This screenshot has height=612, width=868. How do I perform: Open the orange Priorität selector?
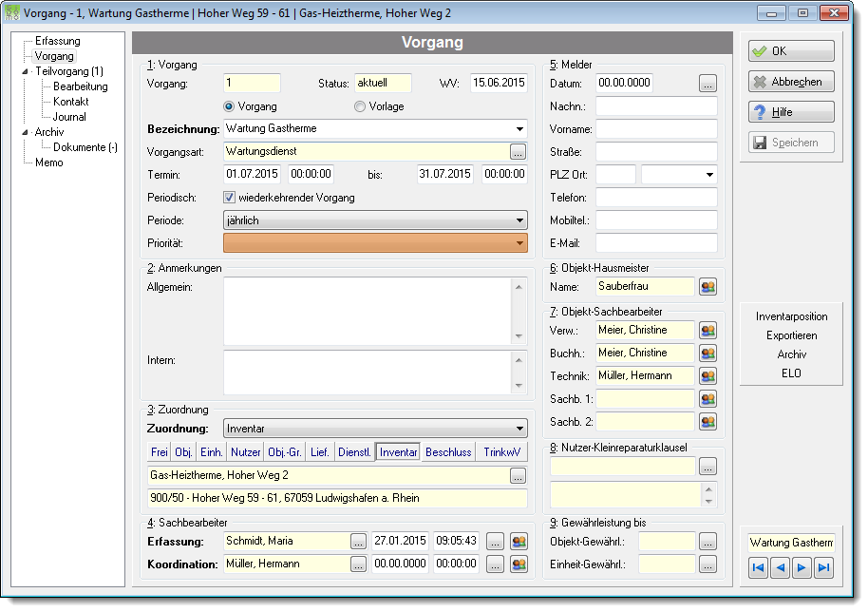coord(375,243)
